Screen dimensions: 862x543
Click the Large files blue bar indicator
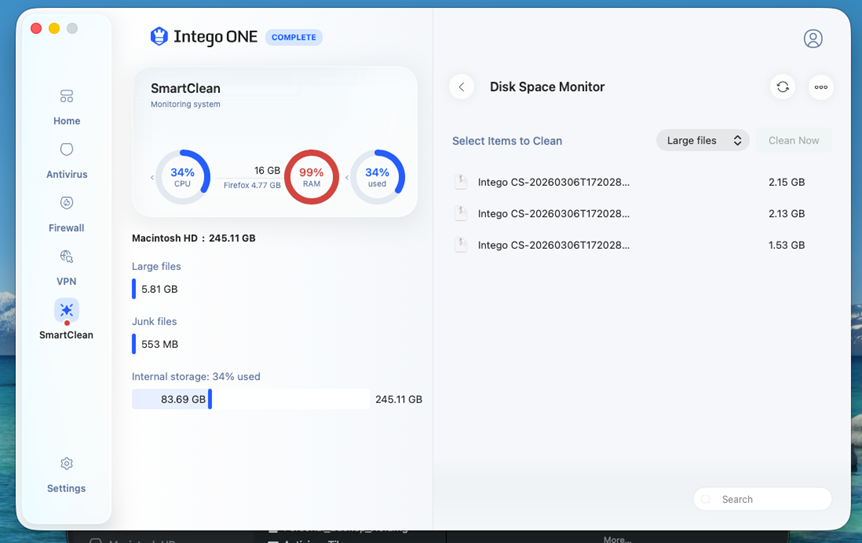(x=134, y=289)
